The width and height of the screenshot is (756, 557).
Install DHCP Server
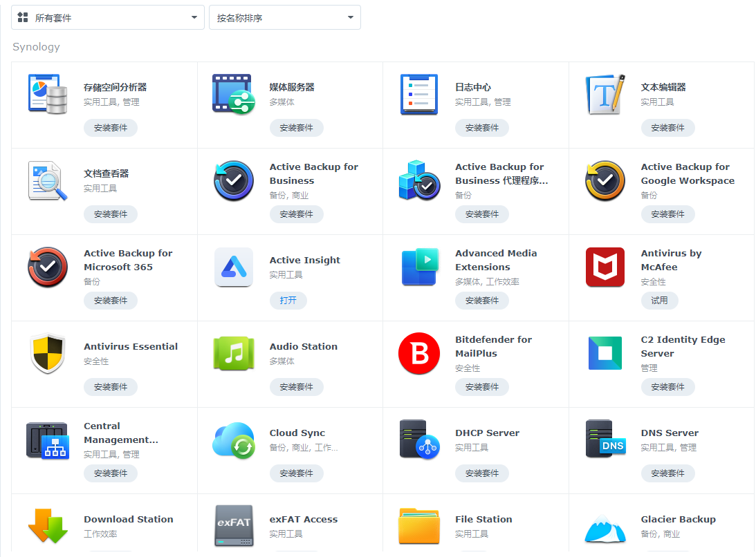click(481, 473)
